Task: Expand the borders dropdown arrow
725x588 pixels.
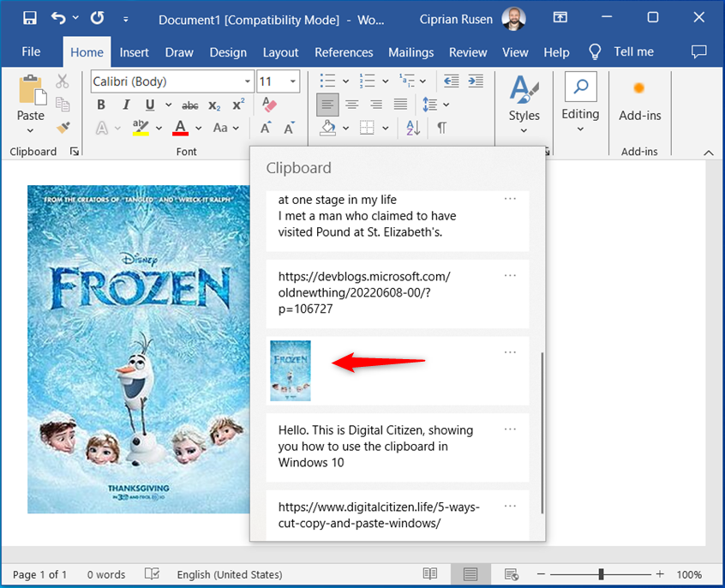Action: coord(386,129)
